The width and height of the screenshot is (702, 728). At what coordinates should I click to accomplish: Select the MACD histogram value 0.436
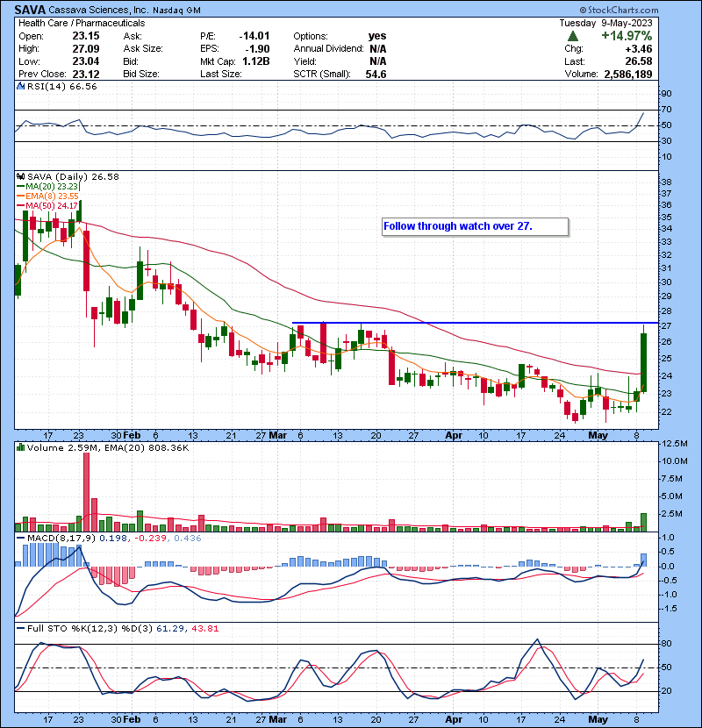tap(188, 539)
